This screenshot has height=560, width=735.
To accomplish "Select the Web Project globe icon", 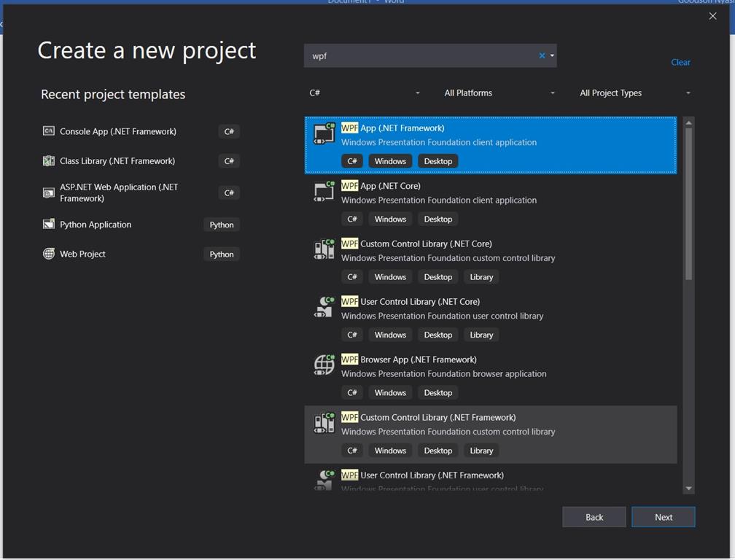I will (x=48, y=254).
